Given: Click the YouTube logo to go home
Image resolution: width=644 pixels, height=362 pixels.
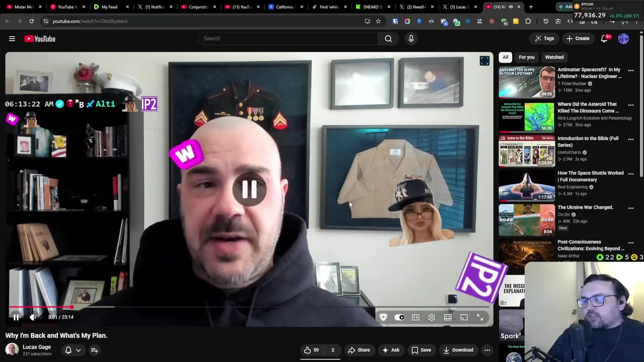Looking at the screenshot, I should pyautogui.click(x=40, y=39).
